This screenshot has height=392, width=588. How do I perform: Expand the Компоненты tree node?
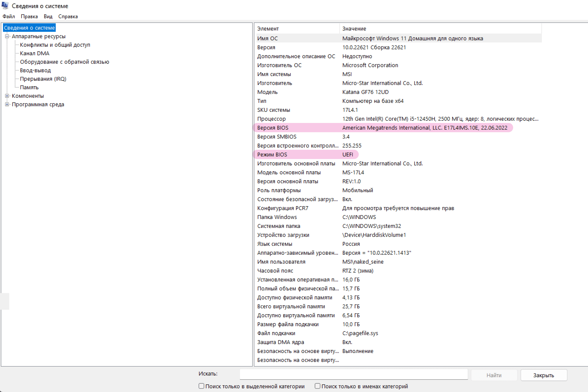pos(7,96)
